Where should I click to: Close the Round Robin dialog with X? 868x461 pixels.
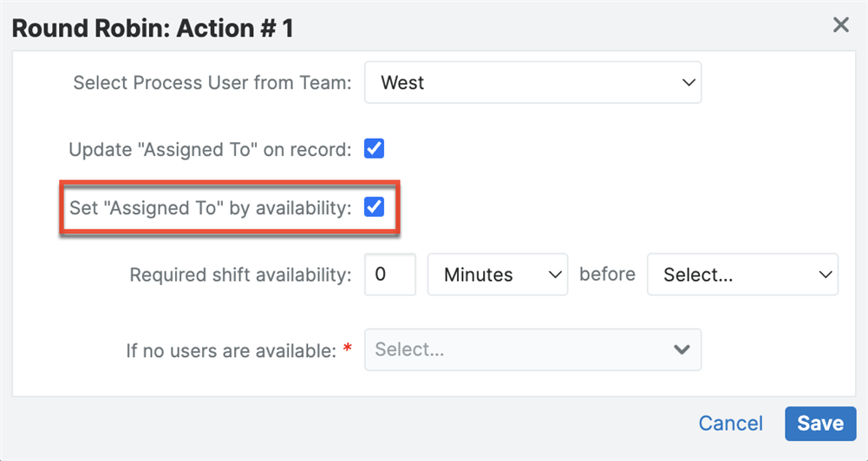840,25
